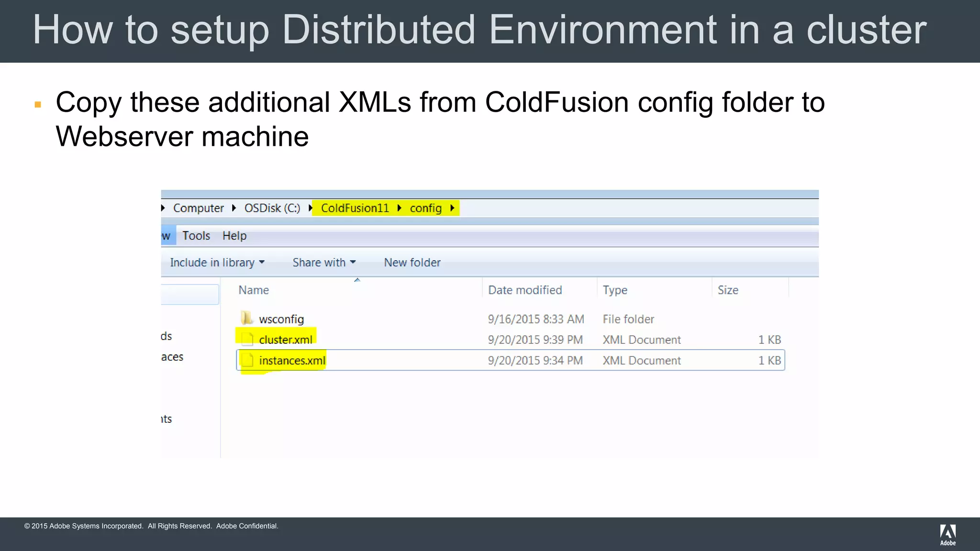Open the Help menu
Screen dimensions: 980x551
point(234,236)
